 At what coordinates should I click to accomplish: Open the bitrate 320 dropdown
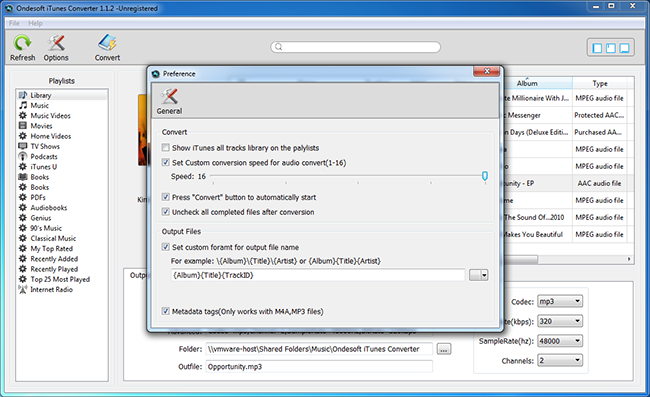pyautogui.click(x=560, y=321)
